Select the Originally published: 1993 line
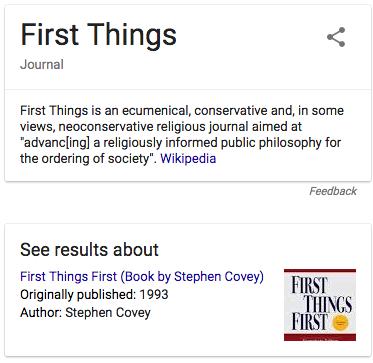Viewport: 373px width, 363px height. [x=94, y=295]
